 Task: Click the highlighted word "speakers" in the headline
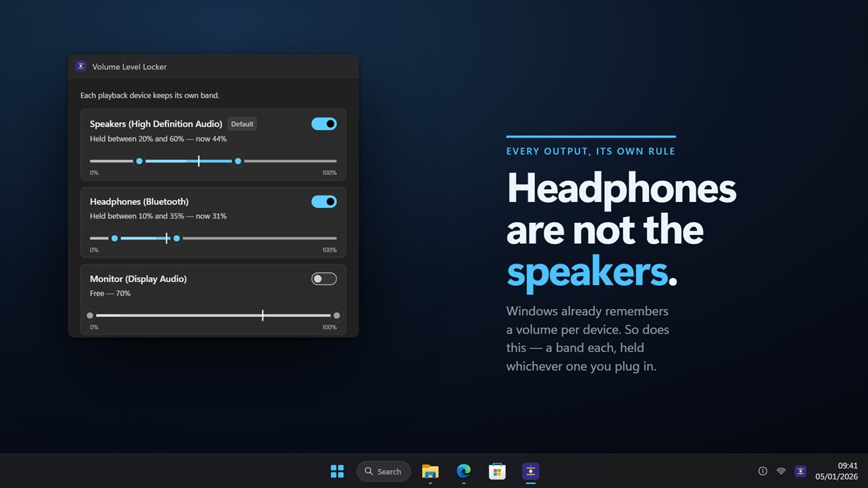coord(587,272)
